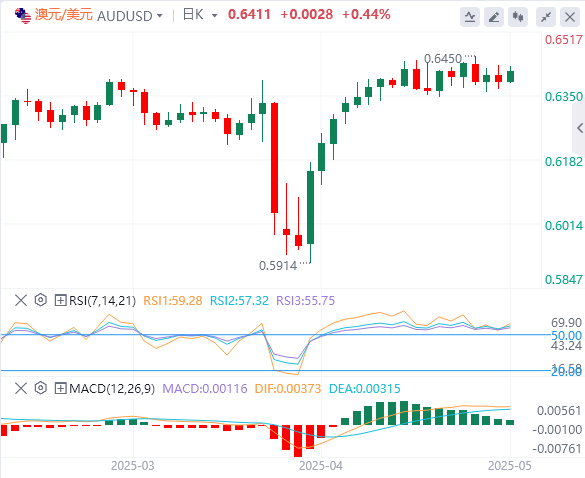Click the MACD(12,26,9) label

[x=112, y=388]
